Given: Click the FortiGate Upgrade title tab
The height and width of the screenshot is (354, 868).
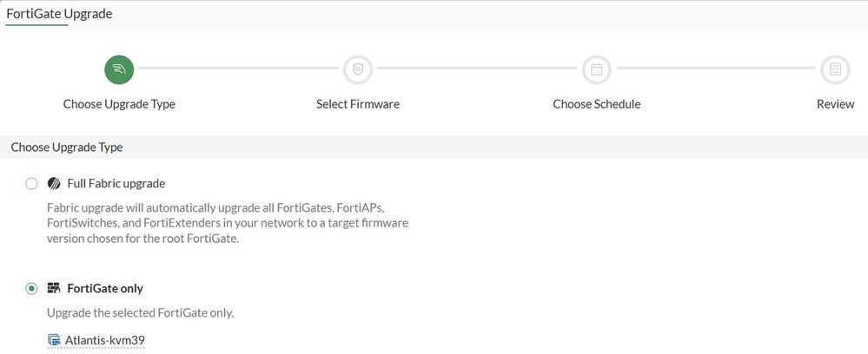Looking at the screenshot, I should pos(59,14).
